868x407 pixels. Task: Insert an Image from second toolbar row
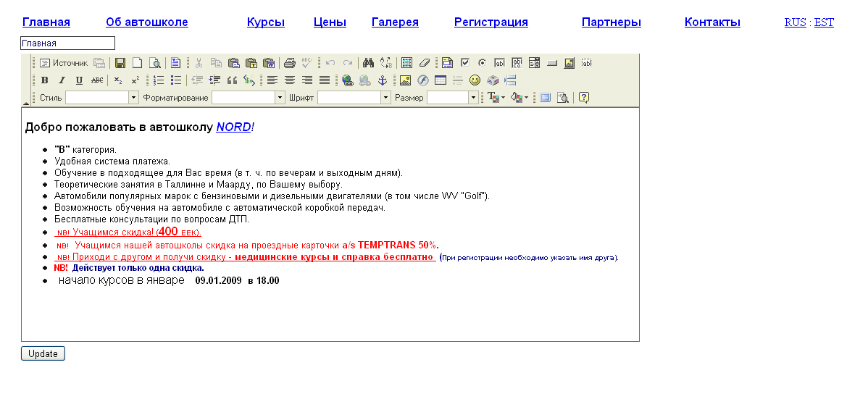(x=405, y=80)
